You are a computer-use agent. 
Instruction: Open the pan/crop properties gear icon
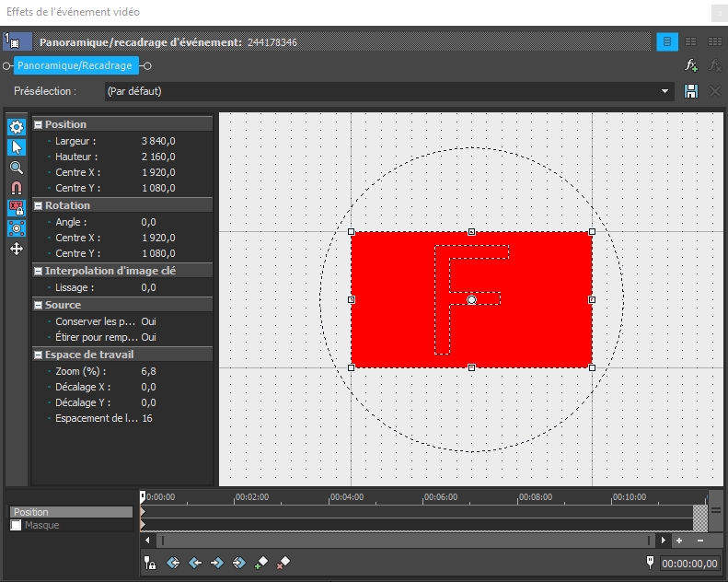click(17, 127)
